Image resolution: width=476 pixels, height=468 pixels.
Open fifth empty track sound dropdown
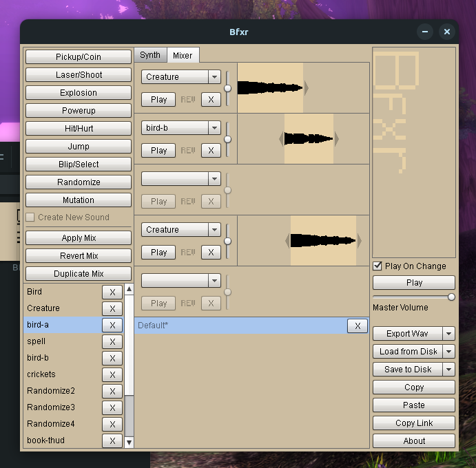[x=214, y=281]
